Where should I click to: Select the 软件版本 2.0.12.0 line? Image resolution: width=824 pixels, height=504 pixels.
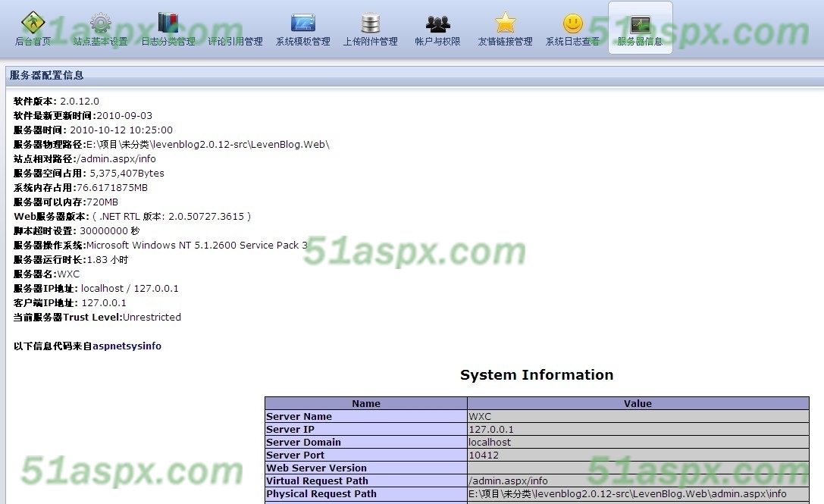pyautogui.click(x=56, y=101)
